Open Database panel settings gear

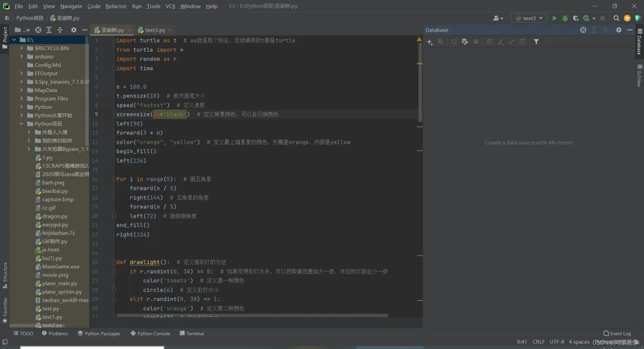618,30
